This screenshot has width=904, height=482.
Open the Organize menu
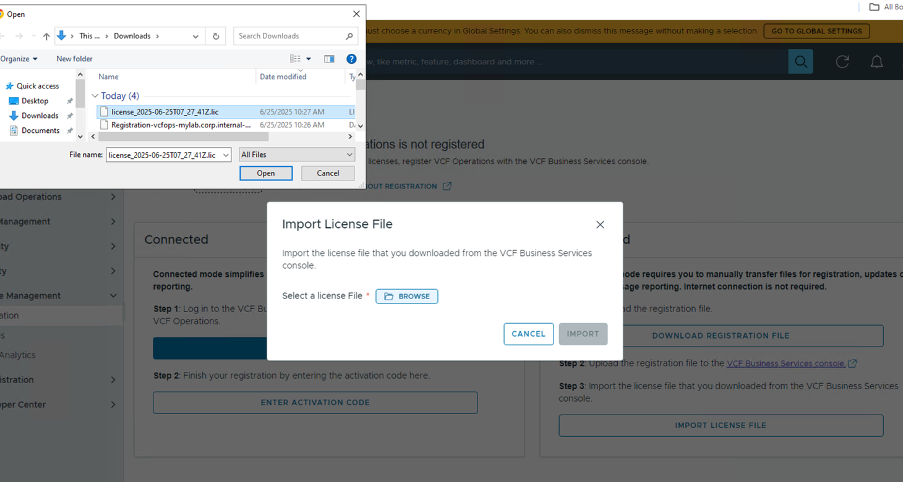(x=18, y=59)
